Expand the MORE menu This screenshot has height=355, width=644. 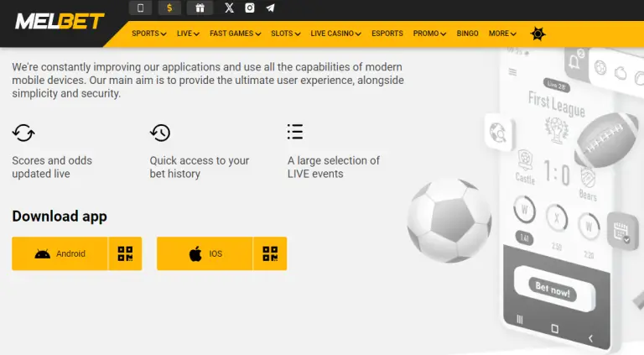(501, 34)
